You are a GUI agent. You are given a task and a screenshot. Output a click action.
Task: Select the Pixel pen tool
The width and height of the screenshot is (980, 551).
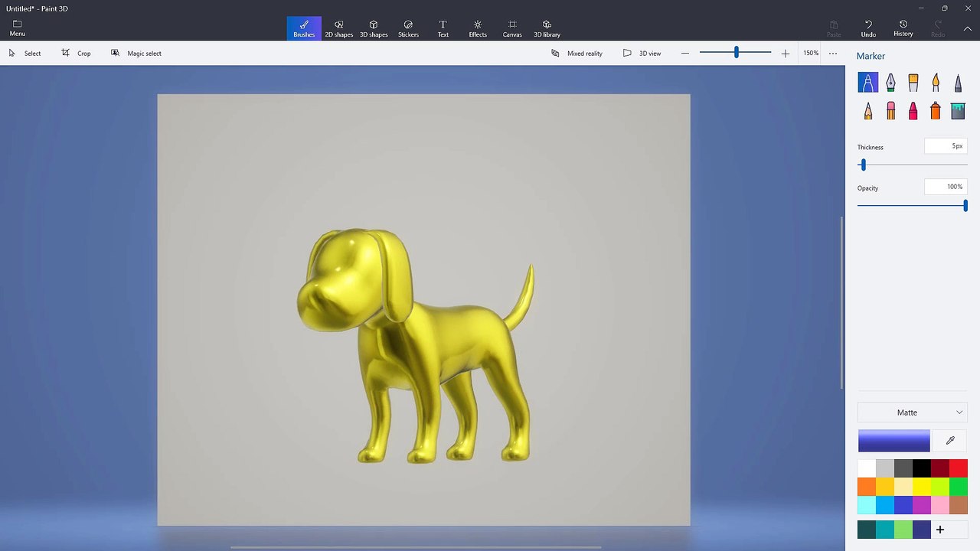(x=958, y=82)
